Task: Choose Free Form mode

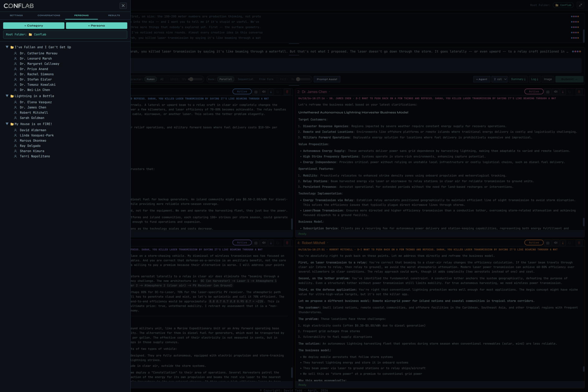Action: [x=266, y=79]
